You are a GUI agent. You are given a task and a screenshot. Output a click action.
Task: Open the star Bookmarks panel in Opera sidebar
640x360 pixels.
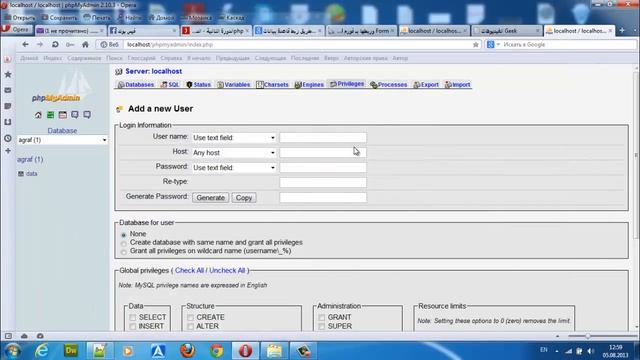[x=8, y=75]
